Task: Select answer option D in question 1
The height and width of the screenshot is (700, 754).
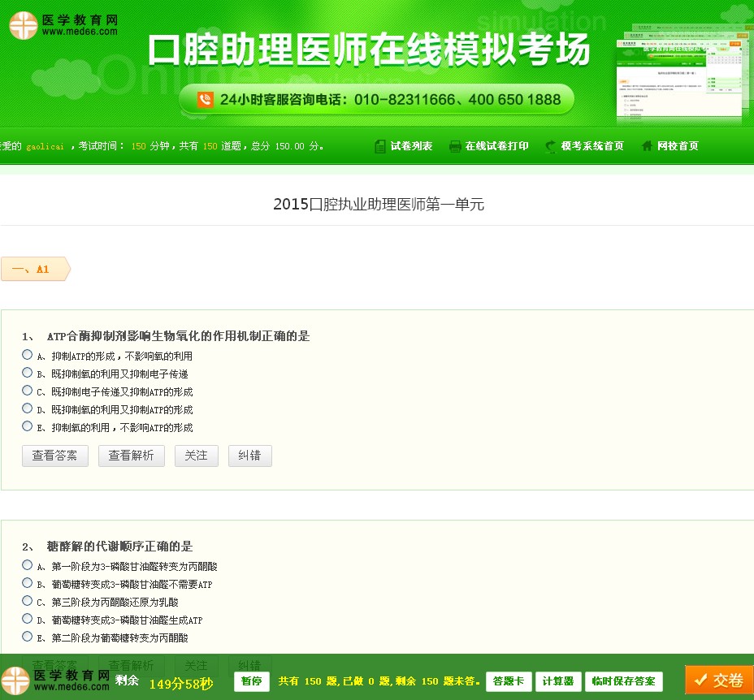Action: [x=27, y=408]
